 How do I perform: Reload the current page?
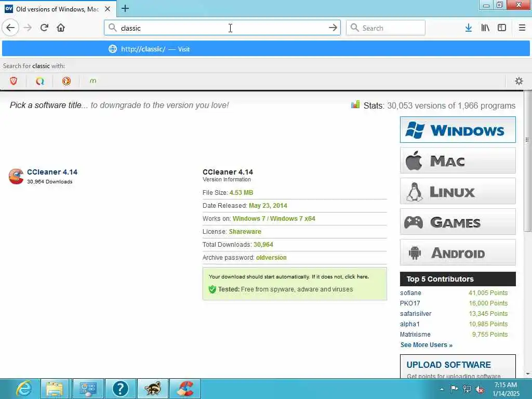coord(45,28)
